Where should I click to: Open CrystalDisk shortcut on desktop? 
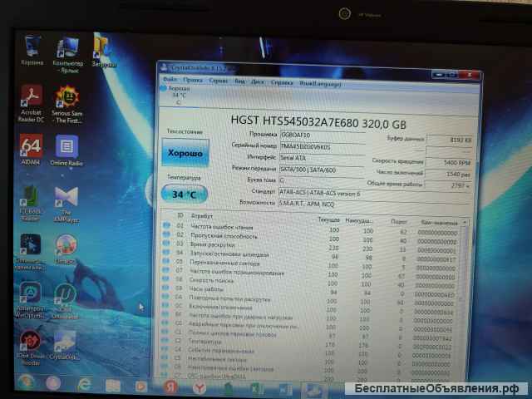65,345
